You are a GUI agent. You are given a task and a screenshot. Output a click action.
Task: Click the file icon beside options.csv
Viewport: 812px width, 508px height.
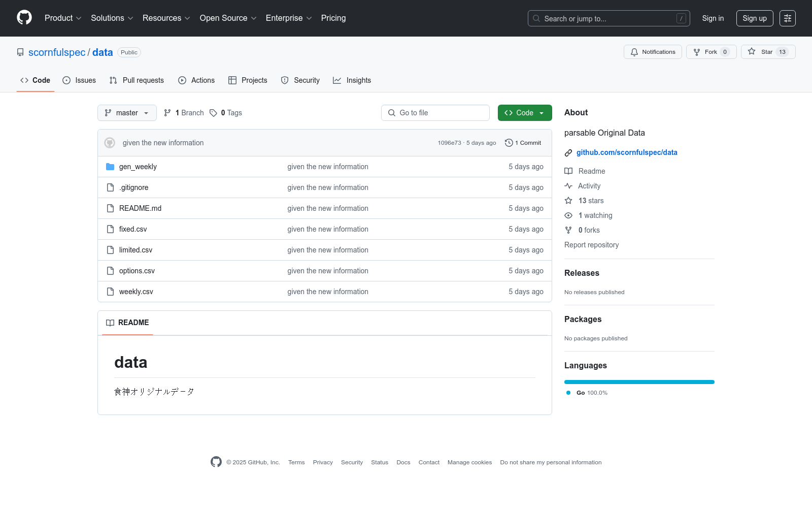110,271
